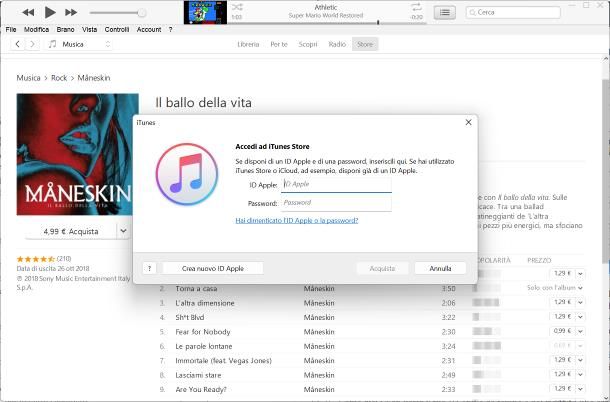Select the track Immortale (feat. Vegas Jones)

pyautogui.click(x=224, y=361)
